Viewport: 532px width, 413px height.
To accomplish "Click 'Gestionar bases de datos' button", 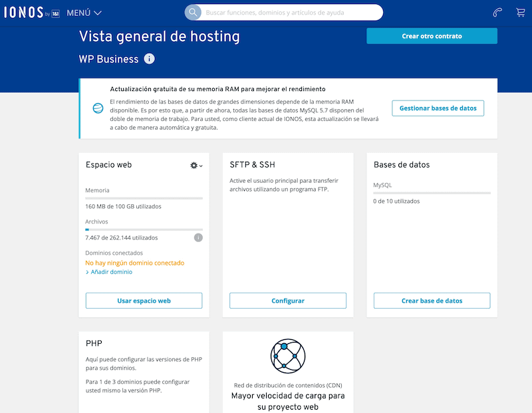I will (438, 108).
